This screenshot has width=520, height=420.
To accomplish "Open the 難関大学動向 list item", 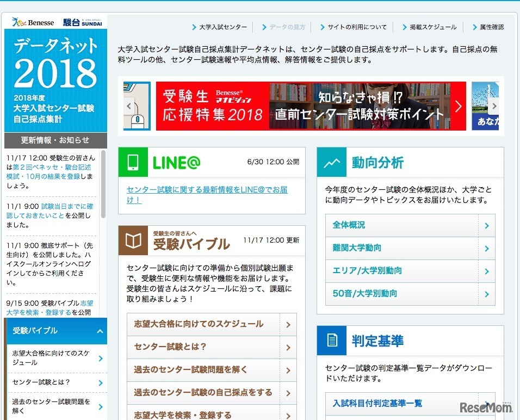I will pyautogui.click(x=410, y=249).
